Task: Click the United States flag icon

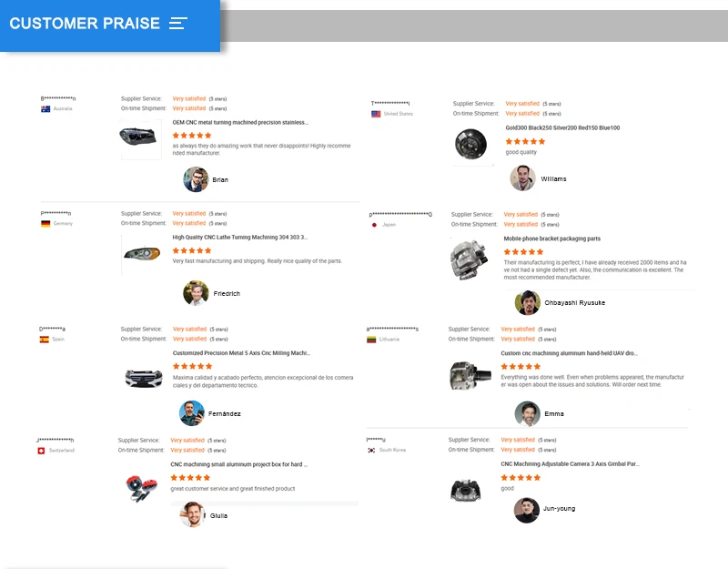Action: click(x=376, y=114)
